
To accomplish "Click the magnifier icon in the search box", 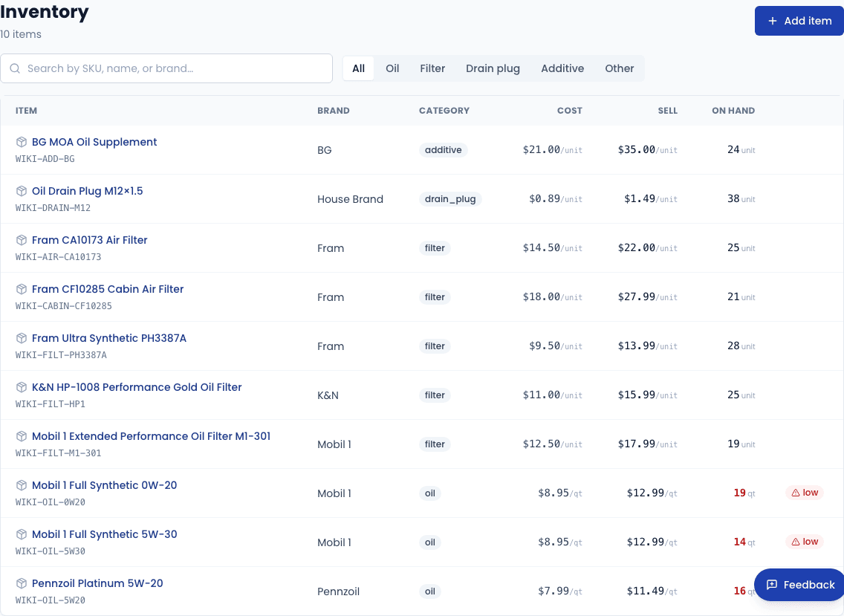I will click(15, 68).
